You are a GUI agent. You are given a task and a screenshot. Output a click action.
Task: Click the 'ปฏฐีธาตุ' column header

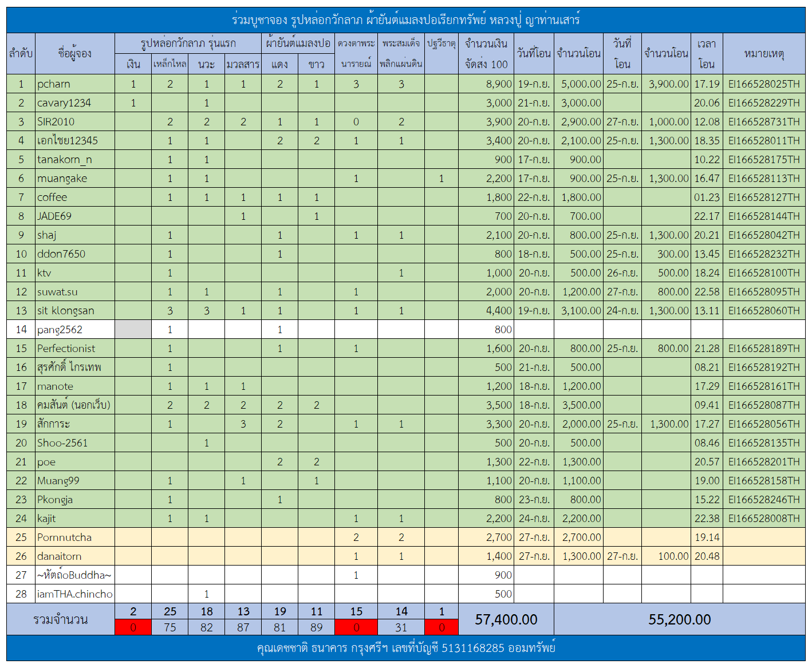click(x=442, y=44)
